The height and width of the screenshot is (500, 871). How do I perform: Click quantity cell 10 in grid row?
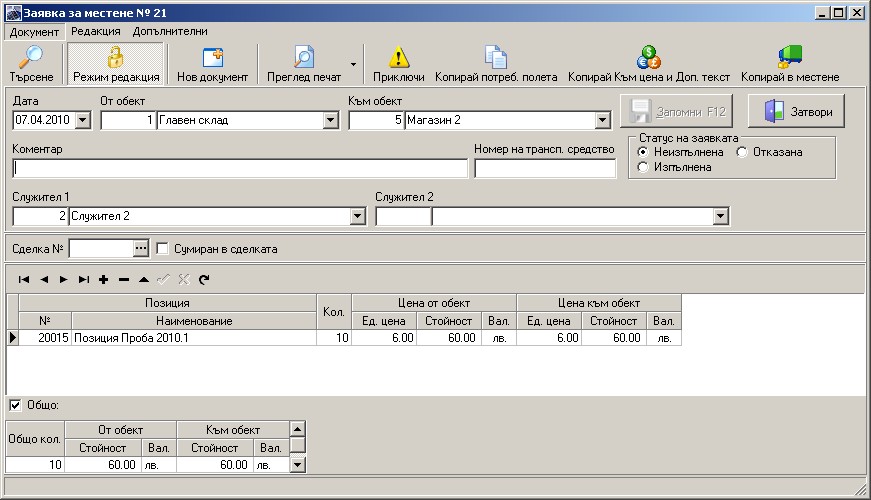tap(334, 337)
